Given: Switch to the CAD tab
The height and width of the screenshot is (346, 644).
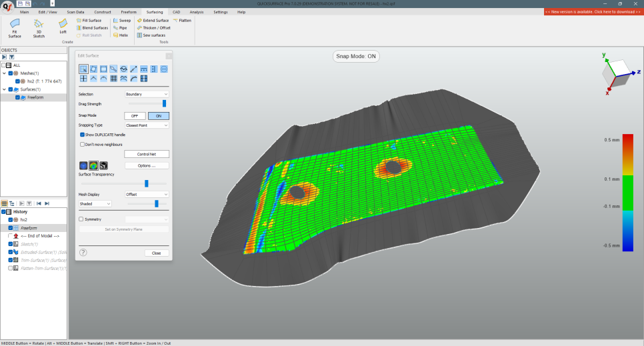Looking at the screenshot, I should pyautogui.click(x=176, y=12).
